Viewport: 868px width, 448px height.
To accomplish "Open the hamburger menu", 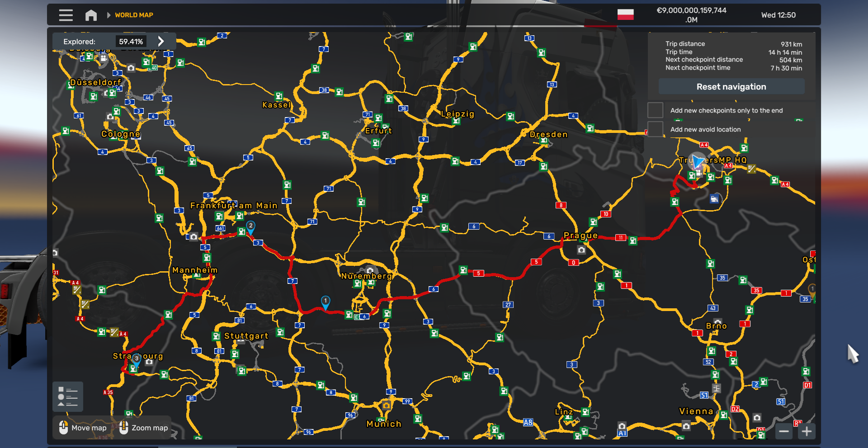I will (x=66, y=15).
